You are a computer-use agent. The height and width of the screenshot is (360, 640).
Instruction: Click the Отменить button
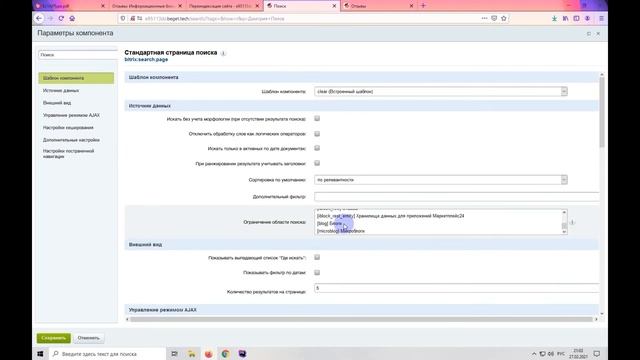(x=89, y=338)
